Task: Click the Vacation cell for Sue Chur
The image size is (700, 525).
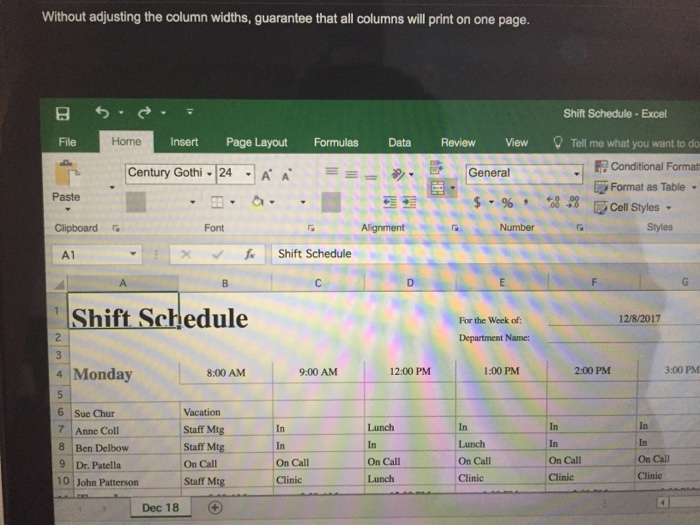Action: point(226,412)
